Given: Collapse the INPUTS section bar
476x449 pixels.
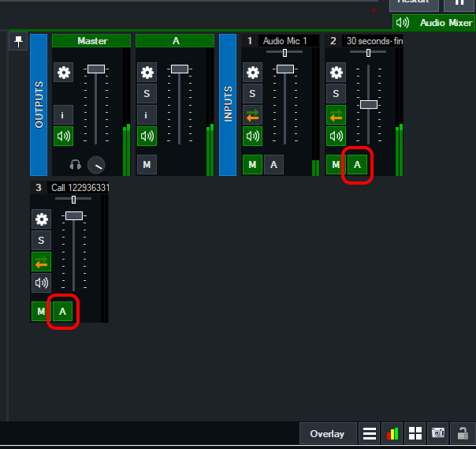Looking at the screenshot, I should 228,105.
